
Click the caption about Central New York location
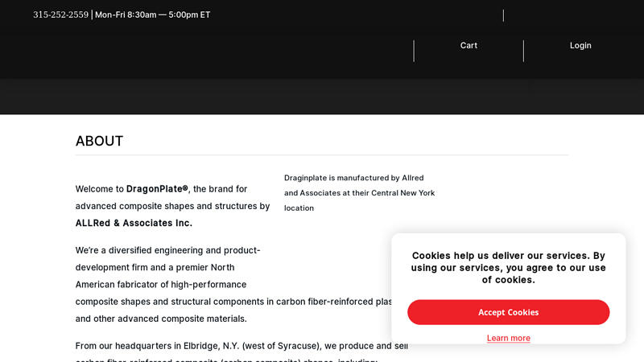click(x=359, y=193)
